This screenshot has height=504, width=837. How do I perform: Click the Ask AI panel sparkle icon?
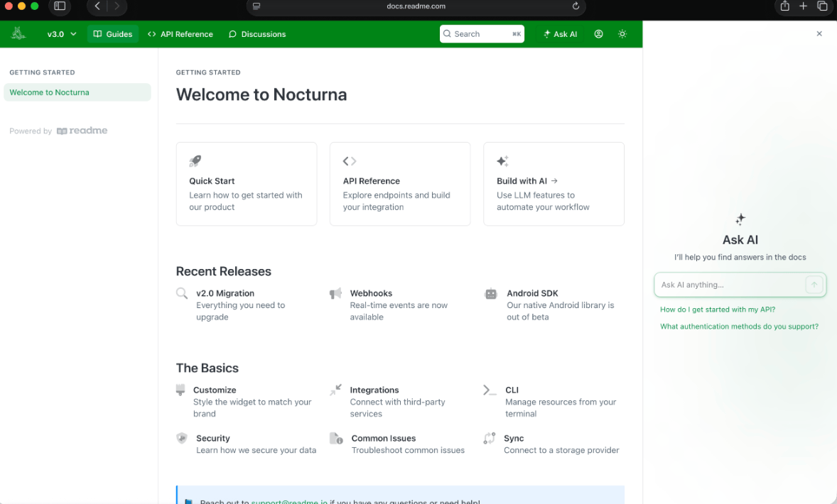pos(740,219)
